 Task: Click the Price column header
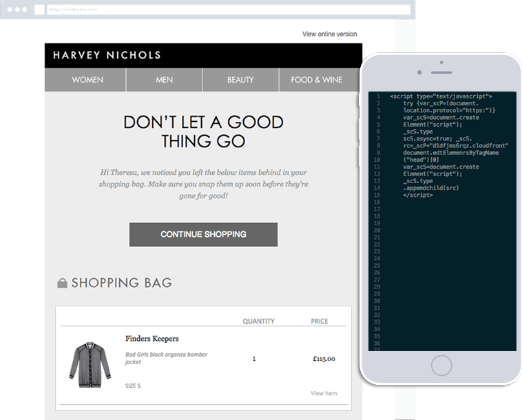[x=320, y=321]
